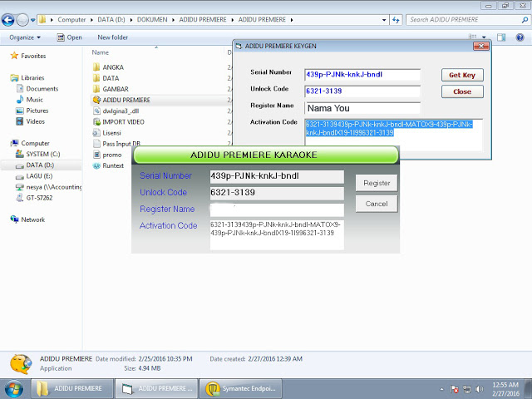Screen dimensions: 532x399
Task: Open the Organize menu
Action: click(25, 37)
